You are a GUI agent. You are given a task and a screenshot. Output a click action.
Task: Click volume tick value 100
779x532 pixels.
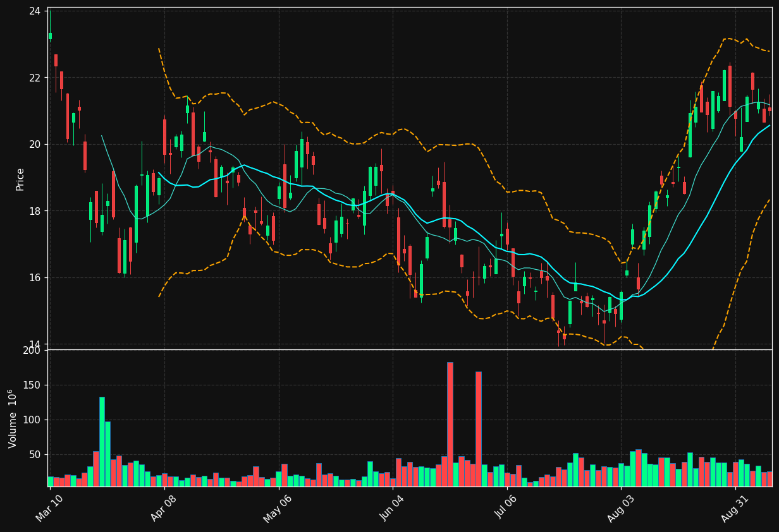pyautogui.click(x=32, y=420)
